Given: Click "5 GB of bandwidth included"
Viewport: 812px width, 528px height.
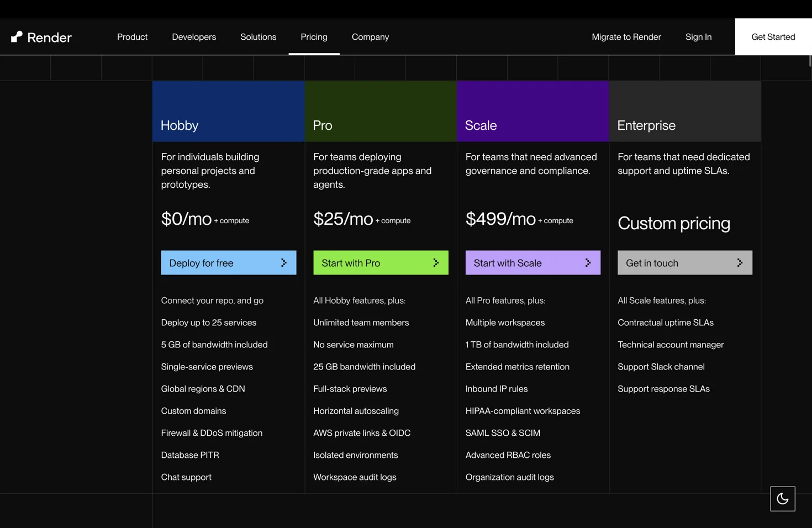Looking at the screenshot, I should (x=214, y=345).
